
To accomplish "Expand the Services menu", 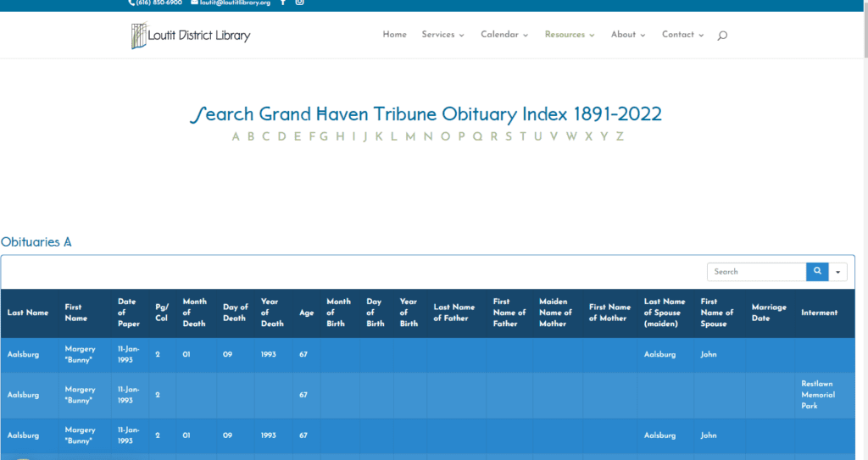I will [x=442, y=35].
